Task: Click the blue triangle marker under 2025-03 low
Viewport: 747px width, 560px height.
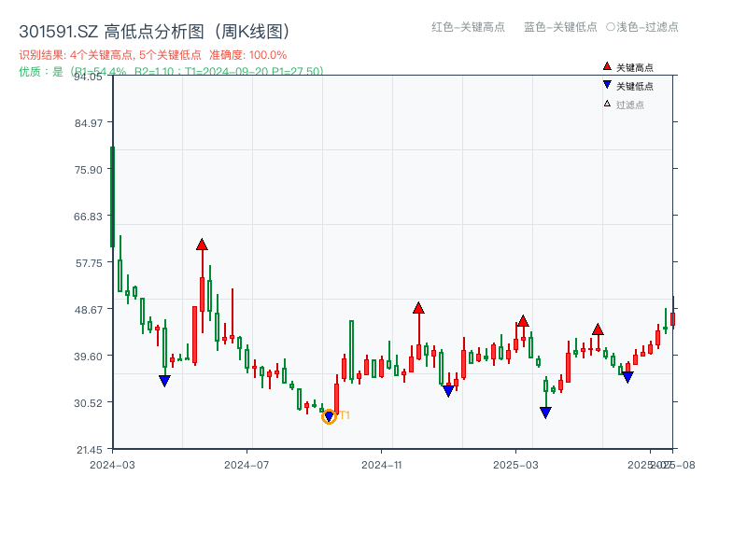Action: [x=544, y=412]
